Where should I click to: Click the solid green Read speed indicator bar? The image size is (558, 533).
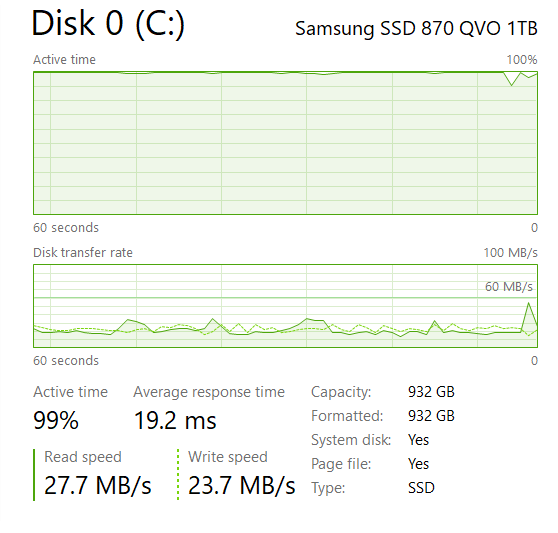tap(34, 475)
